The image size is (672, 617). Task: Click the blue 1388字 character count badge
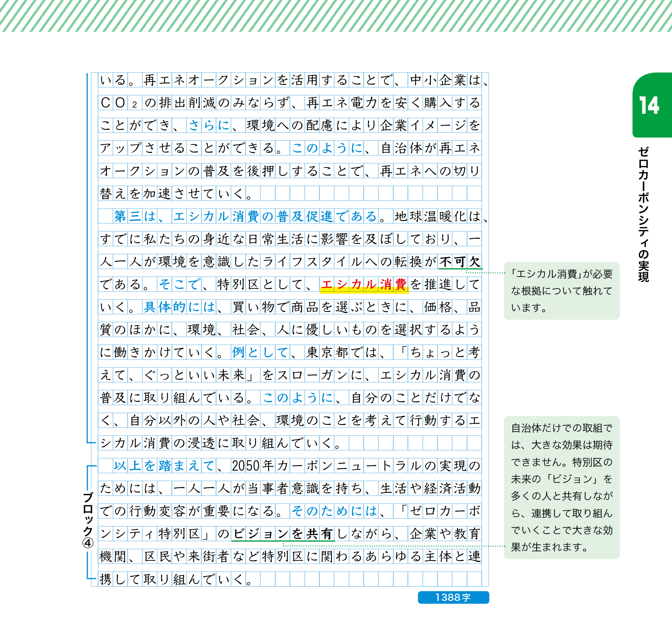click(x=453, y=597)
